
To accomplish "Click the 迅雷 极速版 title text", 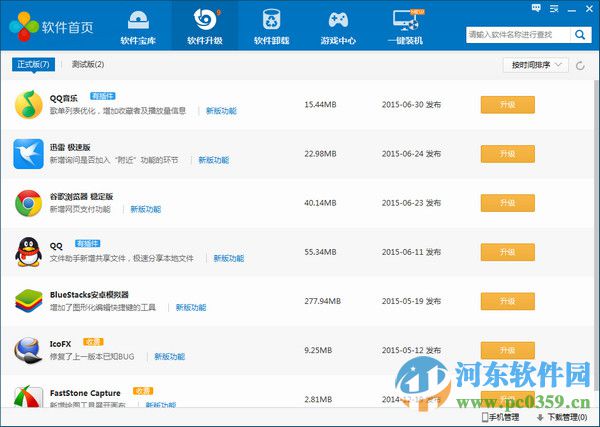I will click(70, 147).
